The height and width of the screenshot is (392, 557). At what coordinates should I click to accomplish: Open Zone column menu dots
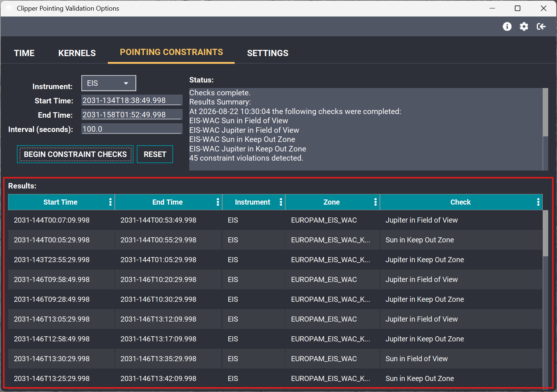coord(375,202)
